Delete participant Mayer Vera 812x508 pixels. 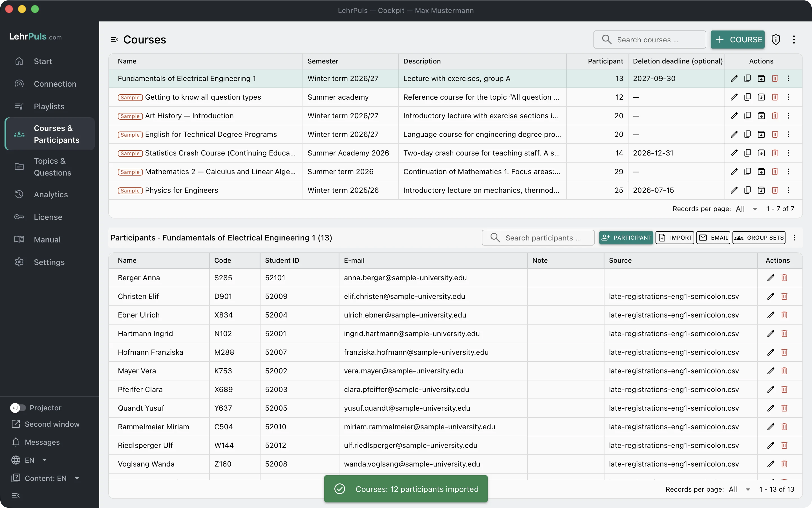click(x=784, y=371)
